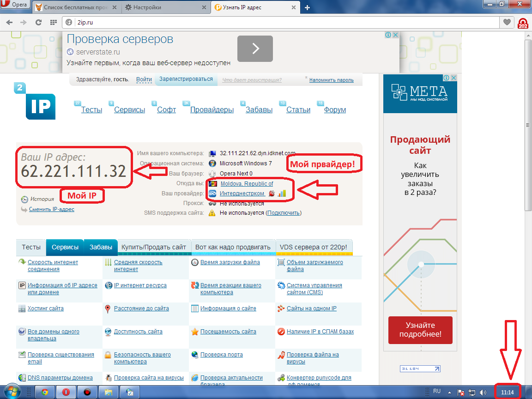Open the red extension icon showing 202
The width and height of the screenshot is (532, 399).
click(523, 23)
